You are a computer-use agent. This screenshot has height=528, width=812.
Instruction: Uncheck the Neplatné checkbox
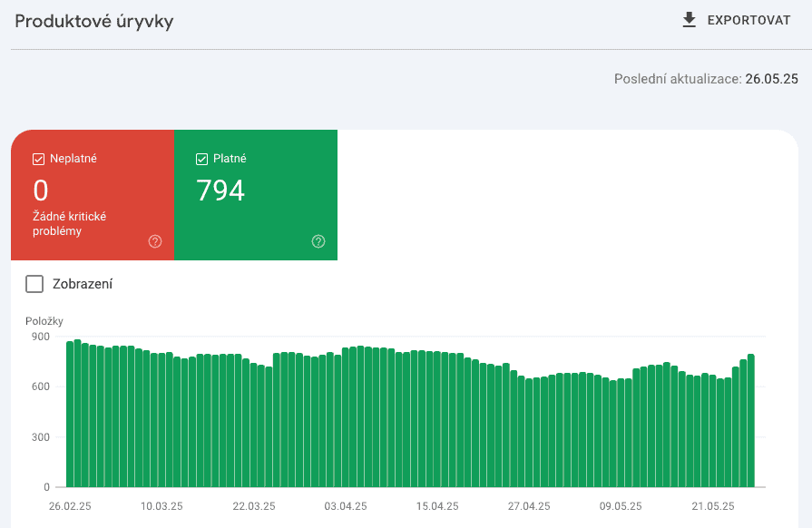[38, 159]
